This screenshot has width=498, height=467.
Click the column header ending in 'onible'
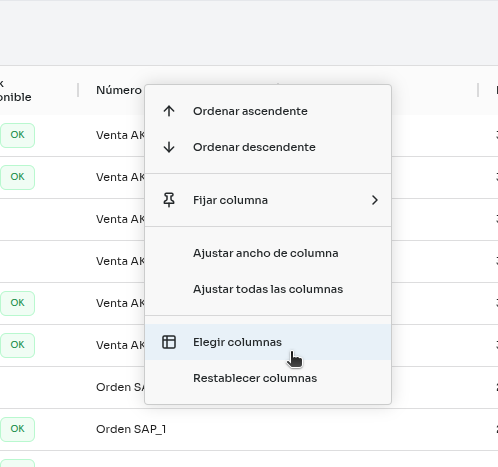click(16, 90)
